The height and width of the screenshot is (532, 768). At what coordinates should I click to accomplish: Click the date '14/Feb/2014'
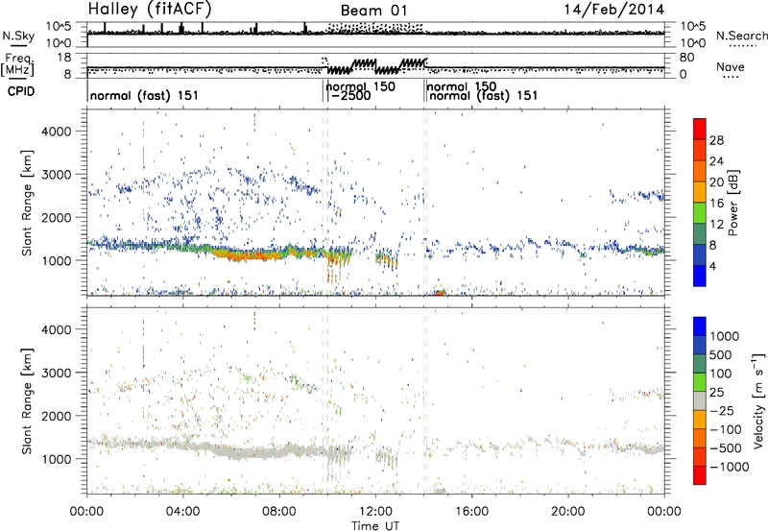pos(614,9)
